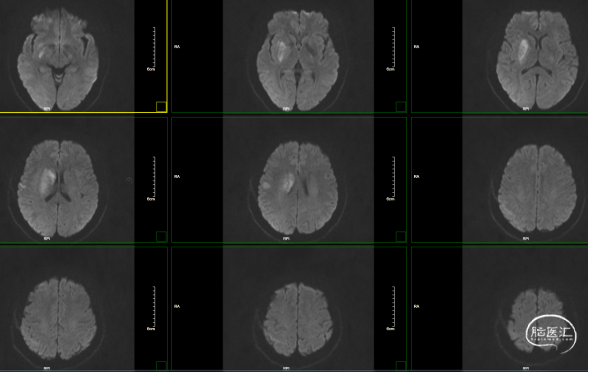Select the bottom-middle vertex slice image
This screenshot has width=589, height=372.
click(x=298, y=319)
